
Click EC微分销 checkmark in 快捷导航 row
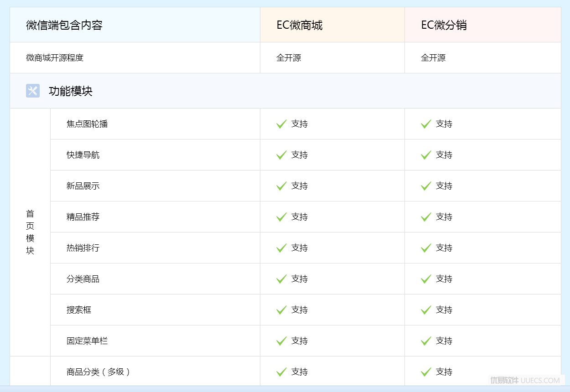[426, 155]
